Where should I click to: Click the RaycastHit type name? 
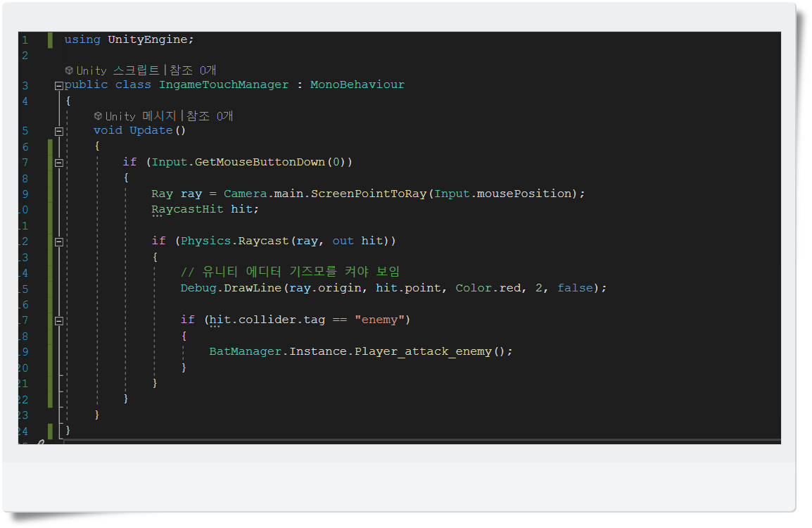187,209
